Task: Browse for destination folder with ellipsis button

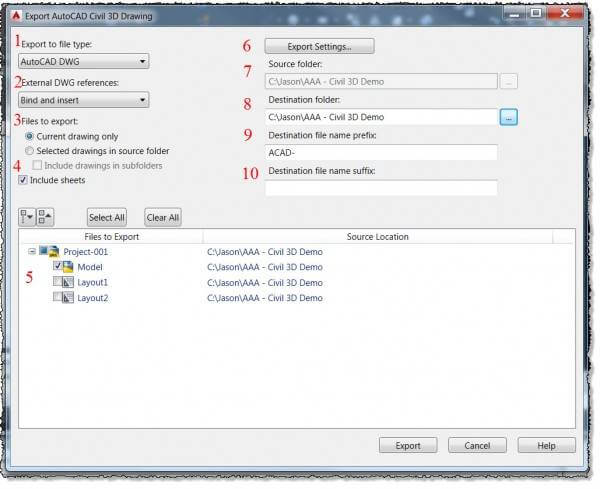Action: tap(509, 118)
